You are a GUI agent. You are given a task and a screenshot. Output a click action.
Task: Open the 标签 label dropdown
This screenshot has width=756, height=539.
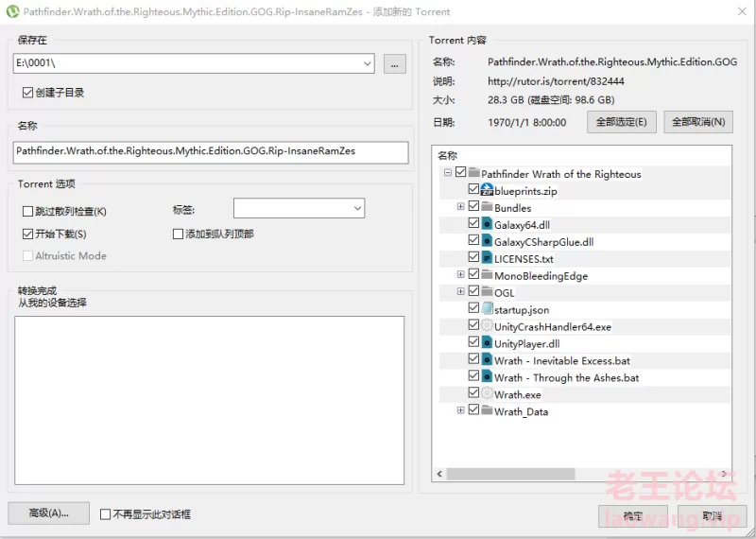(x=357, y=208)
